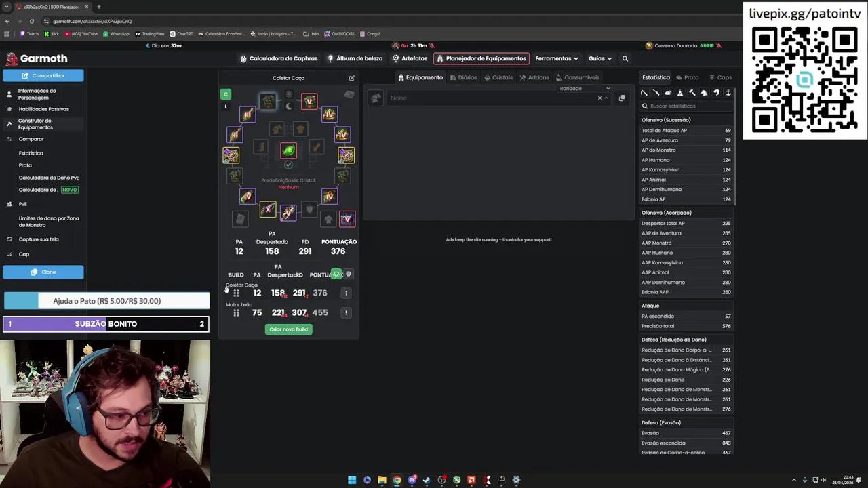This screenshot has width=868, height=488.
Task: Open options menu for Matar Leão build
Action: [346, 312]
